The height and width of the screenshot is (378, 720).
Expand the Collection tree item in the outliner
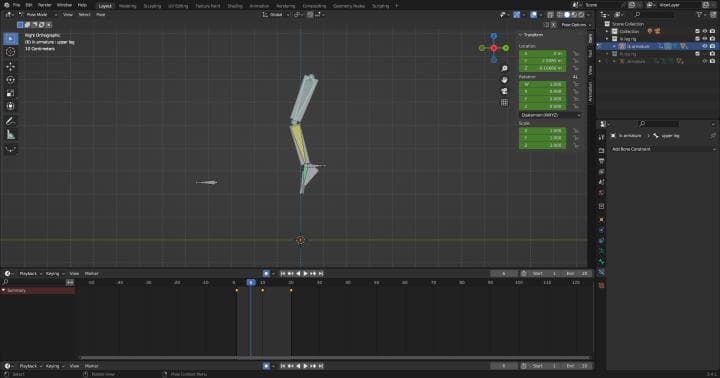608,32
